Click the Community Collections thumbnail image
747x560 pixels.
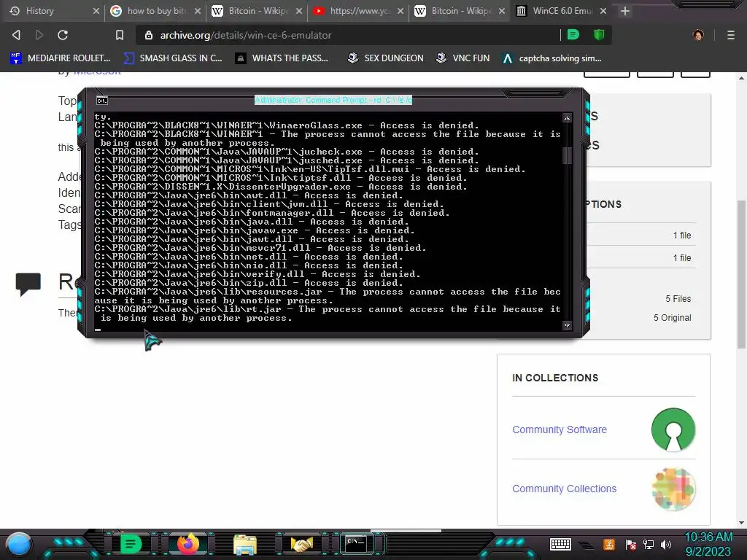click(x=673, y=489)
